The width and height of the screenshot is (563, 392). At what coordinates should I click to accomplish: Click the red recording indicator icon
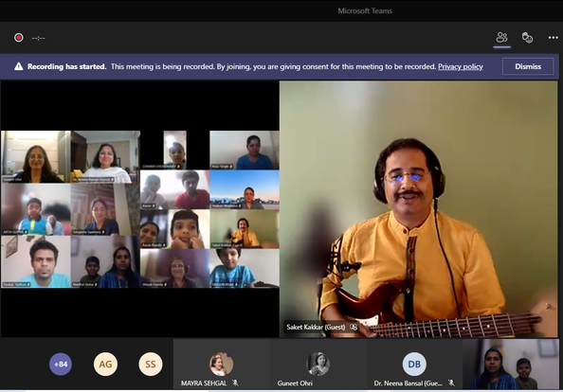click(x=19, y=38)
